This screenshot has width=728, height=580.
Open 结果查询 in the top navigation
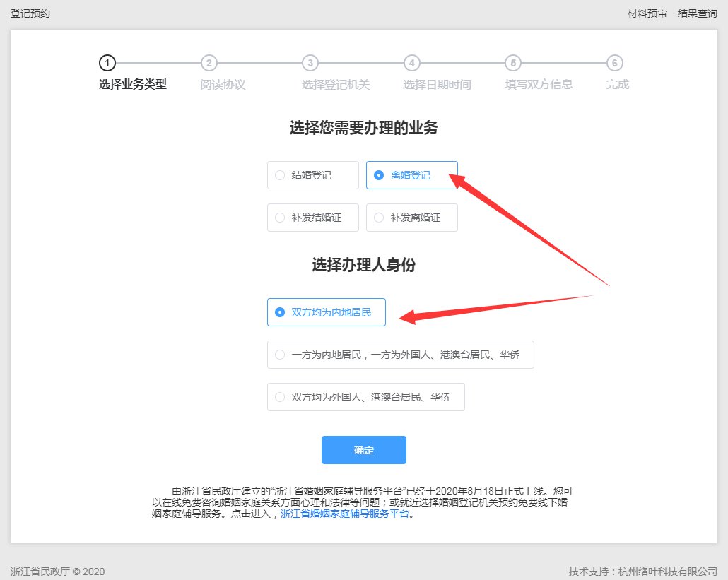pyautogui.click(x=697, y=13)
